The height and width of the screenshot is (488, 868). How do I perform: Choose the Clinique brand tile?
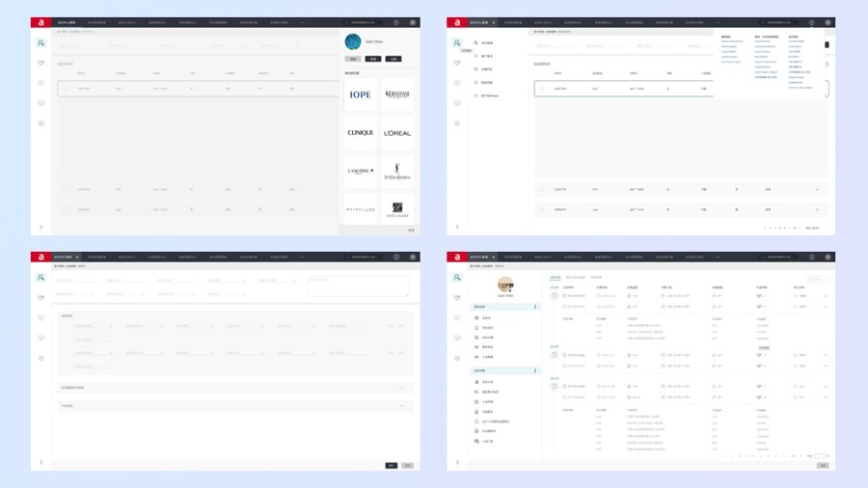click(x=361, y=133)
